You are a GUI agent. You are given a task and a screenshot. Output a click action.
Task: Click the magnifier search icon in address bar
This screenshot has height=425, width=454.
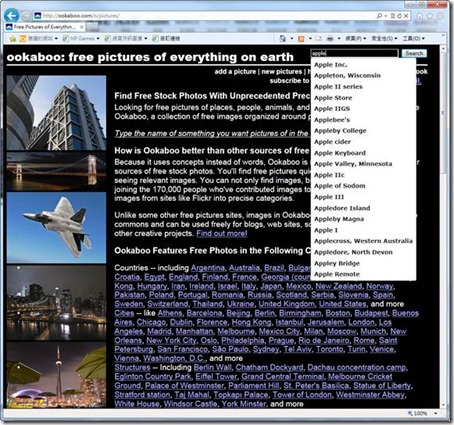[x=379, y=16]
